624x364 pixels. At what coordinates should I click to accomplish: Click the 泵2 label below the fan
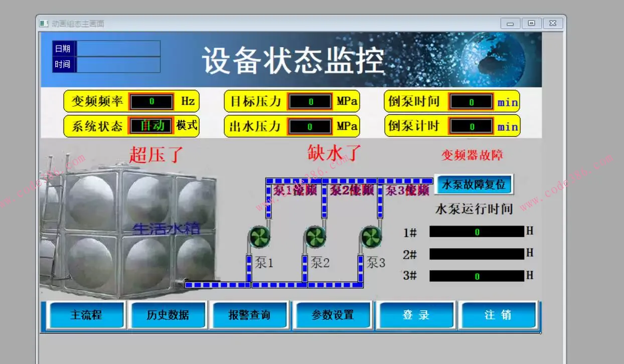point(320,262)
